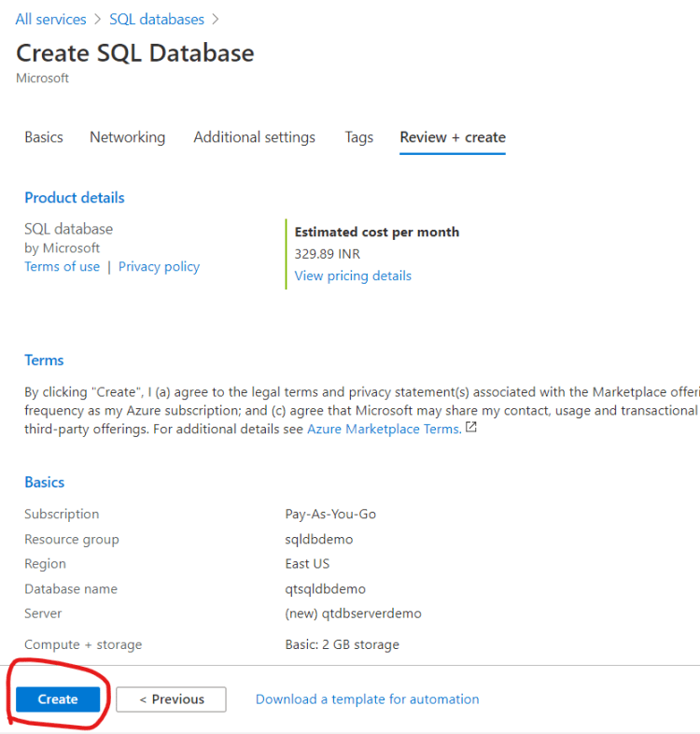
Task: Click the external link icon after Marketplace Terms
Action: (470, 428)
